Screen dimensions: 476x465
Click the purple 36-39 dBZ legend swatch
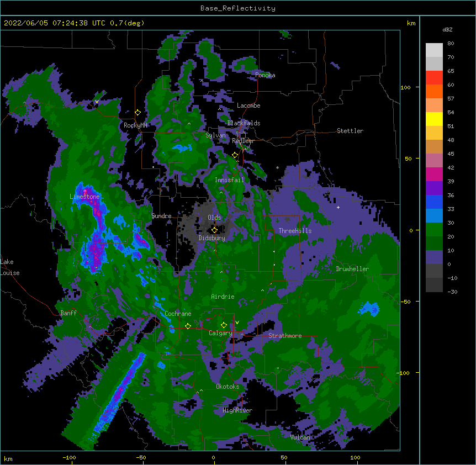434,188
